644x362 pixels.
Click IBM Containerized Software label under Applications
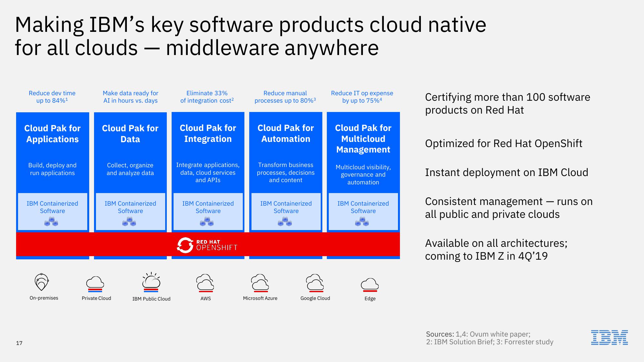pyautogui.click(x=52, y=207)
